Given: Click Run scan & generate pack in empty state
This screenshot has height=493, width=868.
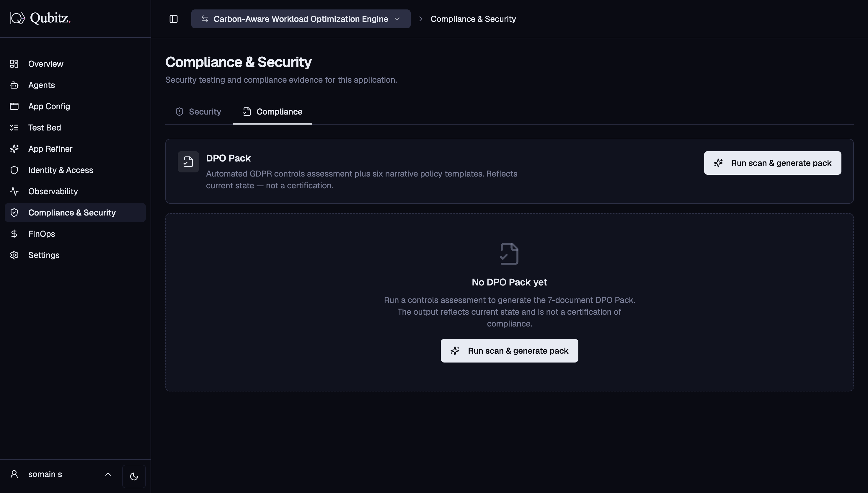Looking at the screenshot, I should (x=509, y=351).
